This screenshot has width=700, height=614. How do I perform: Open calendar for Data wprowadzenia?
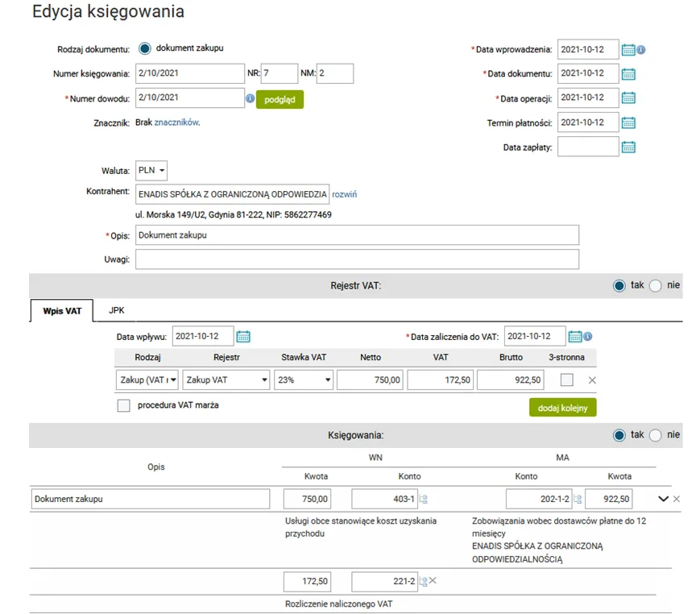628,49
